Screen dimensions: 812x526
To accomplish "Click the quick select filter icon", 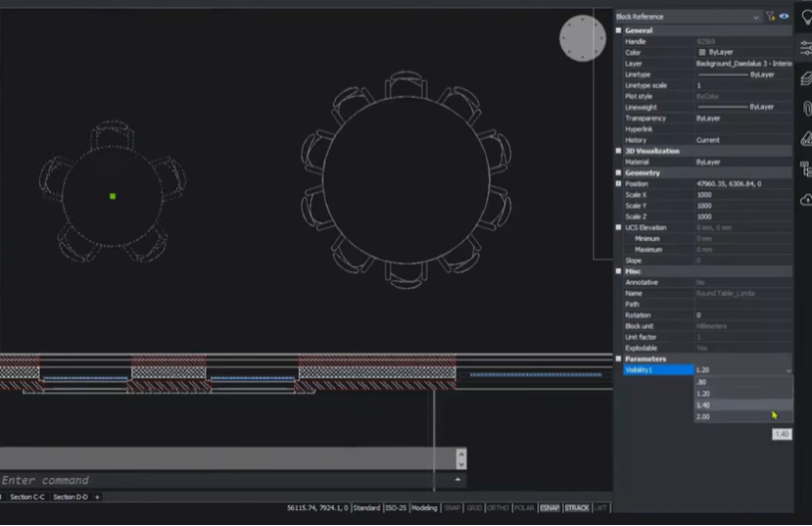I will click(770, 17).
